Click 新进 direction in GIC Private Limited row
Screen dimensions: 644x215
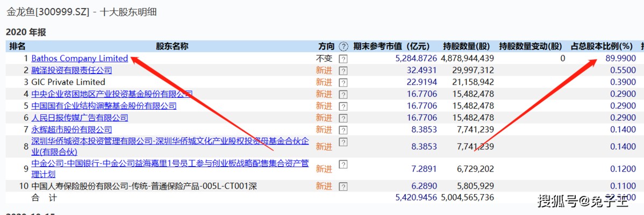324,82
